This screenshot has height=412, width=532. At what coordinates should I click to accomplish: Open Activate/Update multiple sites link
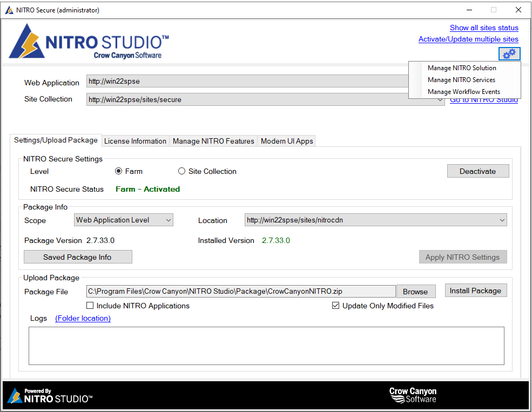(468, 39)
